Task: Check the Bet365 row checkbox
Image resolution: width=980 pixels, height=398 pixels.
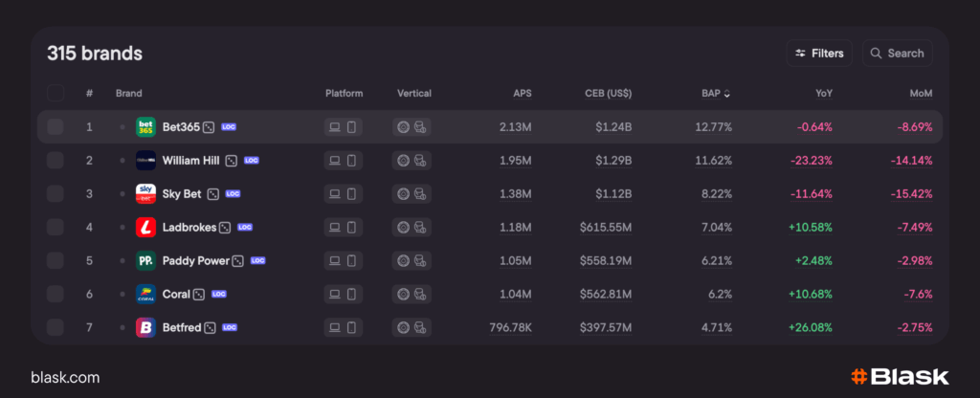Action: coord(56,126)
